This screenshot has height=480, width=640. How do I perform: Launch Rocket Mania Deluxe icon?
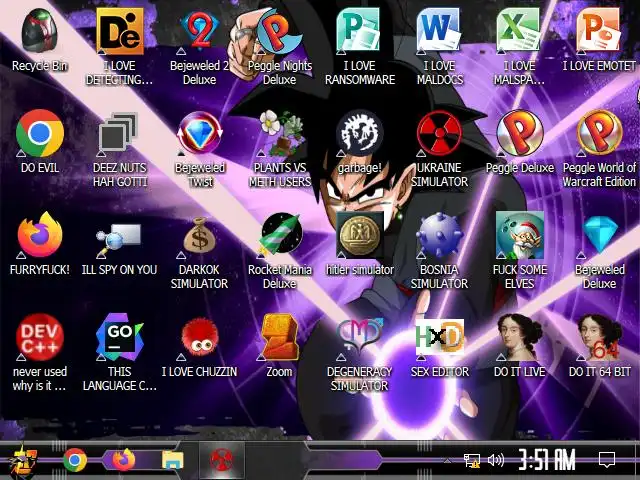(x=280, y=235)
